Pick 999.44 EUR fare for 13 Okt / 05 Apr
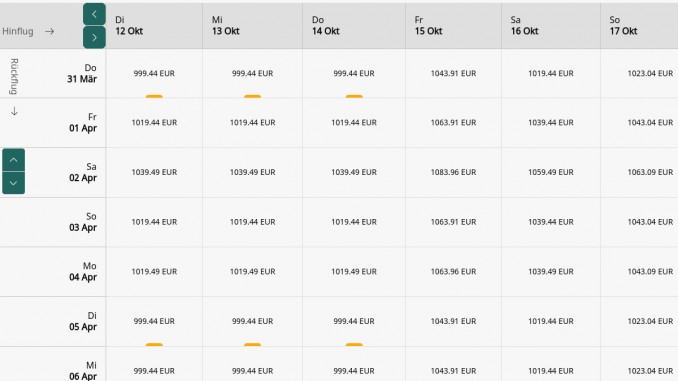678x381 pixels. click(253, 321)
